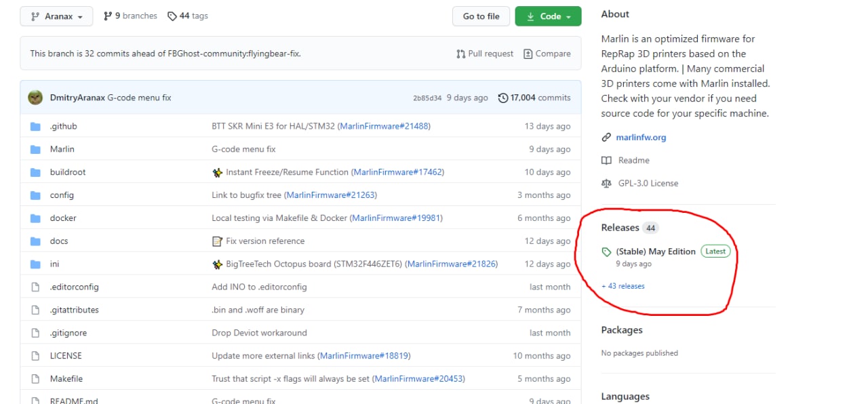View the 9 branches link
The image size is (868, 404).
(x=130, y=16)
